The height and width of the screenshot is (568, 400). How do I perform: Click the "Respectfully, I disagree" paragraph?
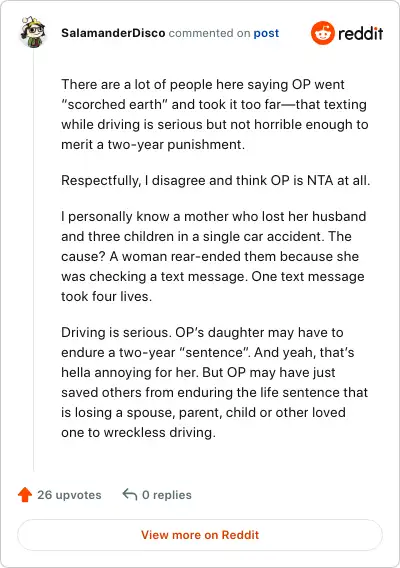tap(216, 180)
